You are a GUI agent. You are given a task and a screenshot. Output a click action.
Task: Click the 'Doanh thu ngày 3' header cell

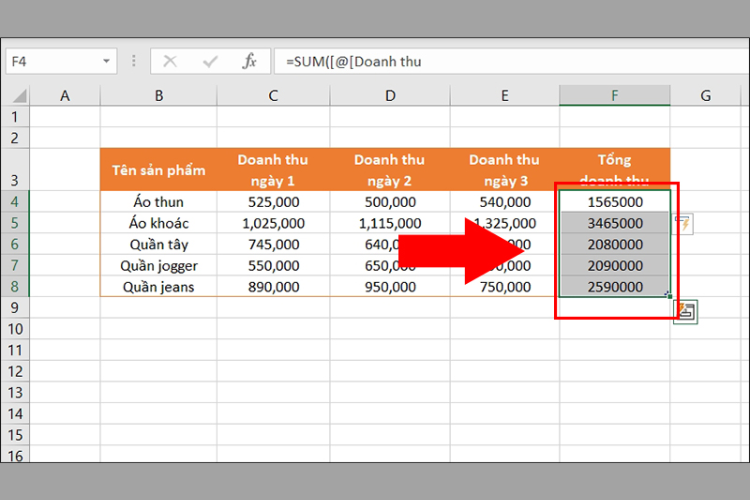[x=505, y=170]
